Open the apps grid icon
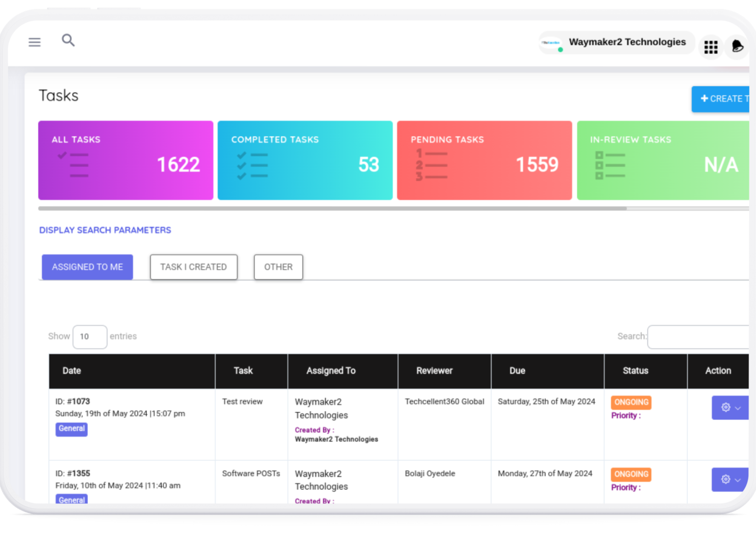This screenshot has height=536, width=756. tap(711, 47)
